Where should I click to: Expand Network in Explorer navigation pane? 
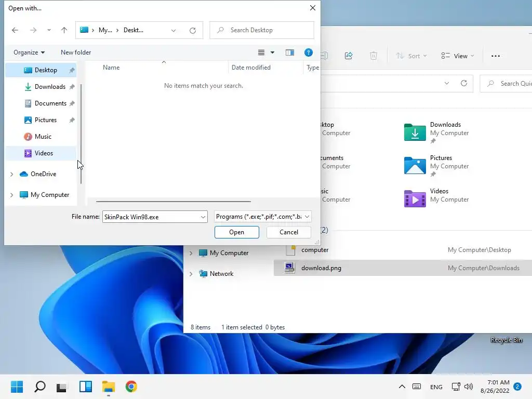coord(191,274)
